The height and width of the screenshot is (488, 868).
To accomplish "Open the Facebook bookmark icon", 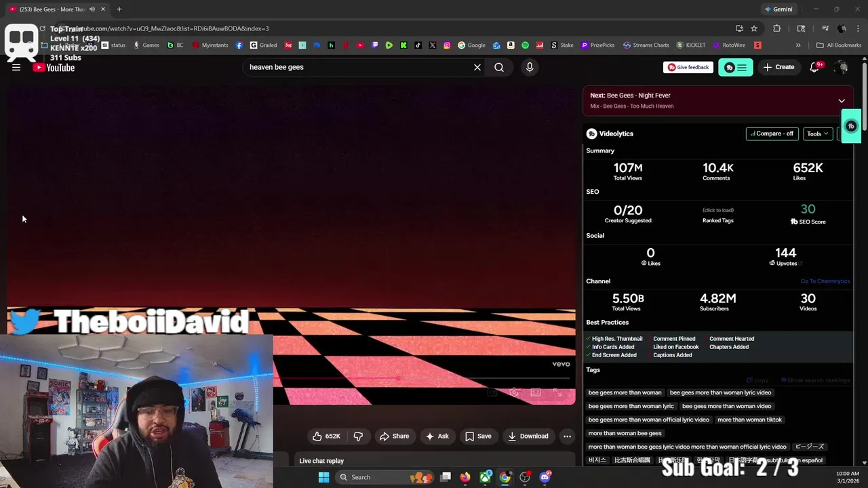I will 239,45.
